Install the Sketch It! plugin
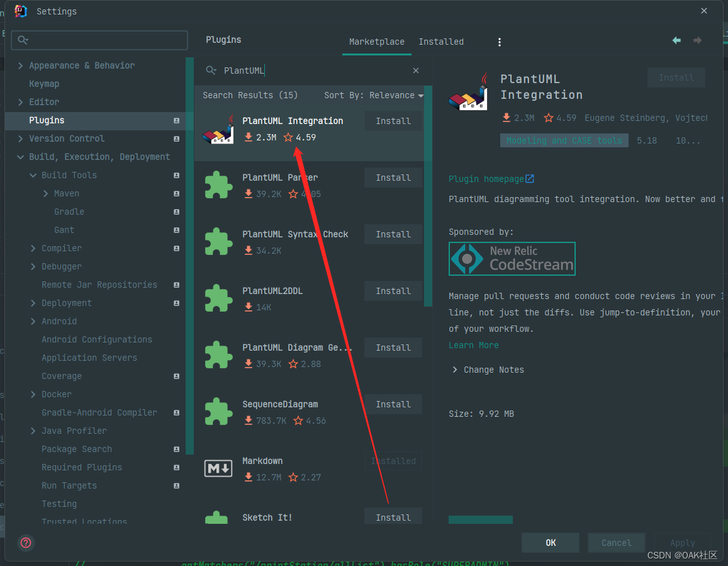The width and height of the screenshot is (728, 566). coord(393,517)
